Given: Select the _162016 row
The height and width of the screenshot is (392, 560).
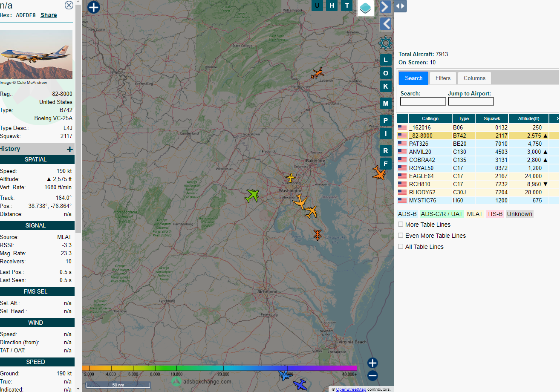Looking at the screenshot, I should (478, 127).
